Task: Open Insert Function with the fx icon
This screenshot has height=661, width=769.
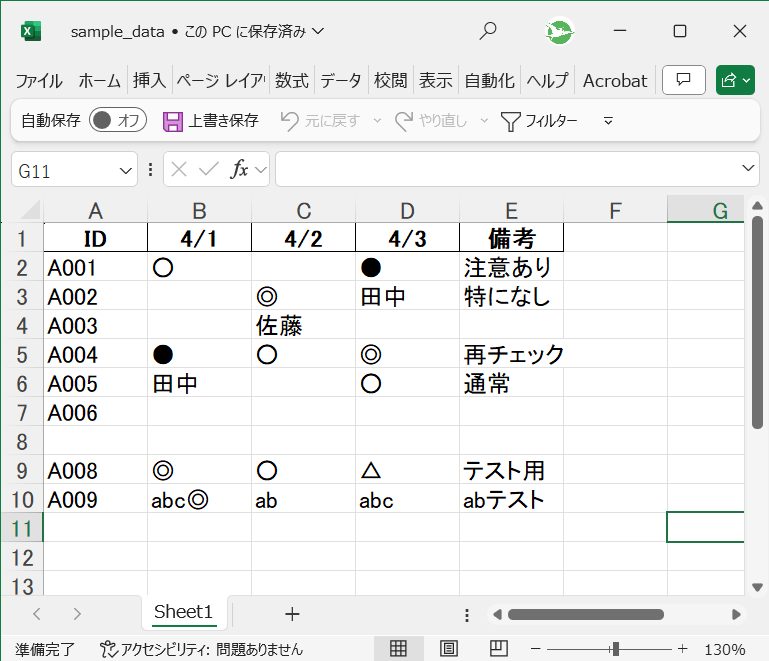Action: pyautogui.click(x=239, y=169)
